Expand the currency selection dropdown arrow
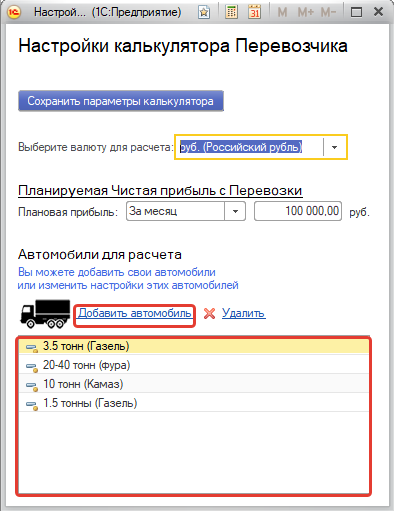Screen dimensions: 394x511 (x=335, y=147)
